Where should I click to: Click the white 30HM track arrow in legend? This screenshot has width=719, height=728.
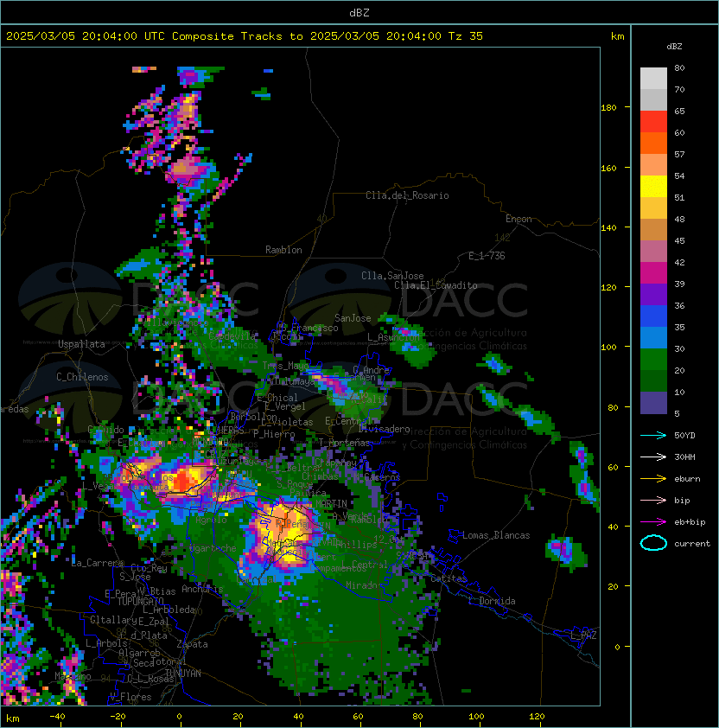(x=653, y=457)
